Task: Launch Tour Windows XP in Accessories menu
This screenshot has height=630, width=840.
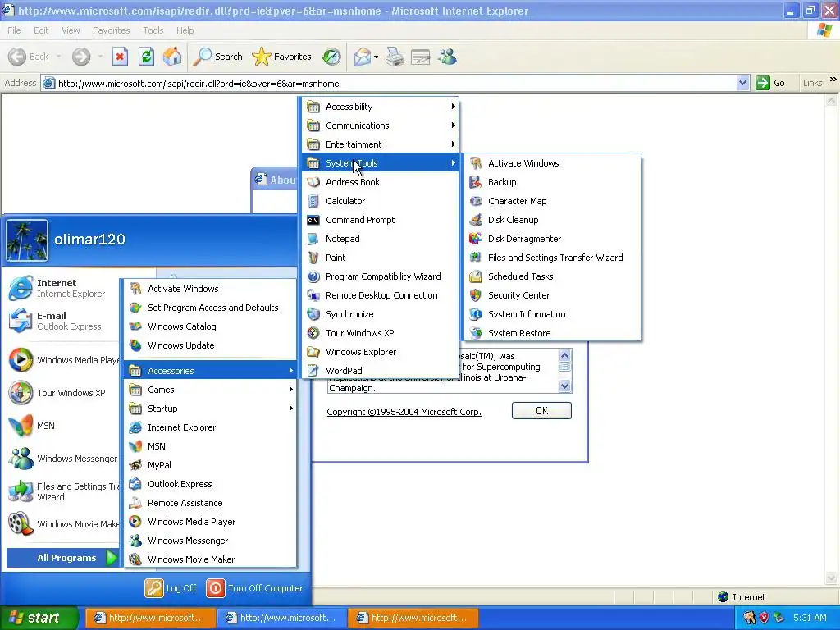Action: [x=381, y=333]
